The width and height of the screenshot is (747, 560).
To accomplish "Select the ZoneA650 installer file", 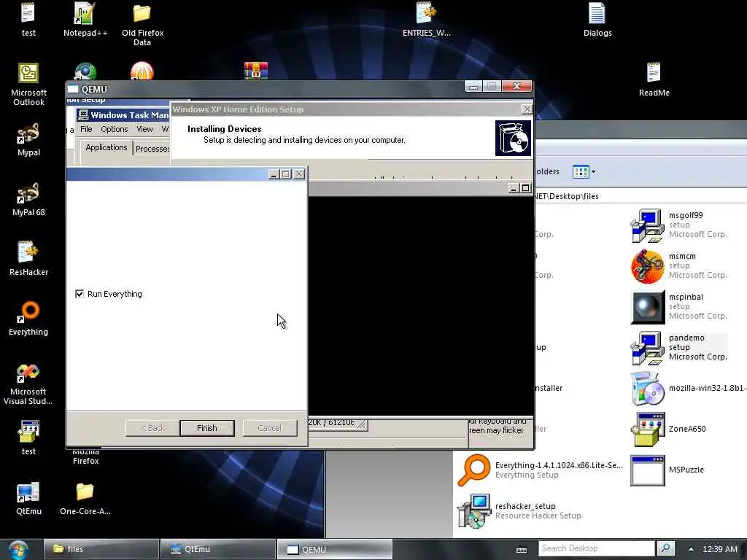I will (x=668, y=429).
